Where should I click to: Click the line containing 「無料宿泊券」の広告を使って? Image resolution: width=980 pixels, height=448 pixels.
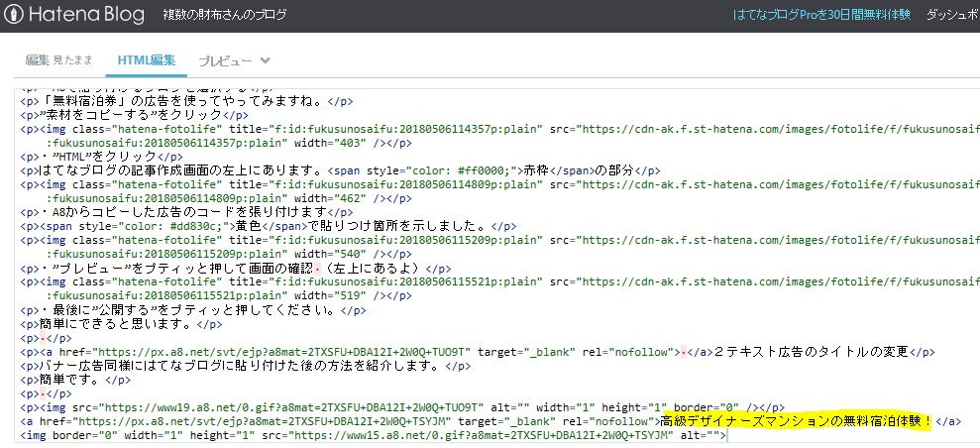pyautogui.click(x=188, y=100)
